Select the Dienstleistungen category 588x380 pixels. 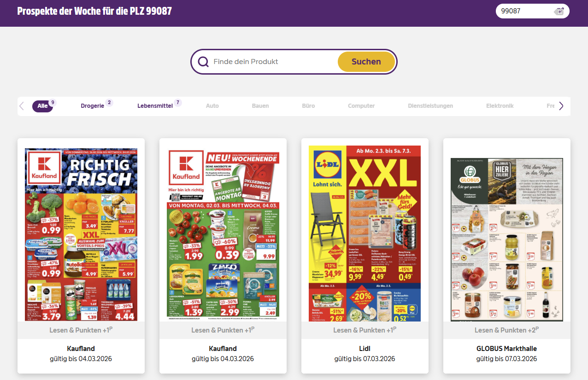pos(430,106)
